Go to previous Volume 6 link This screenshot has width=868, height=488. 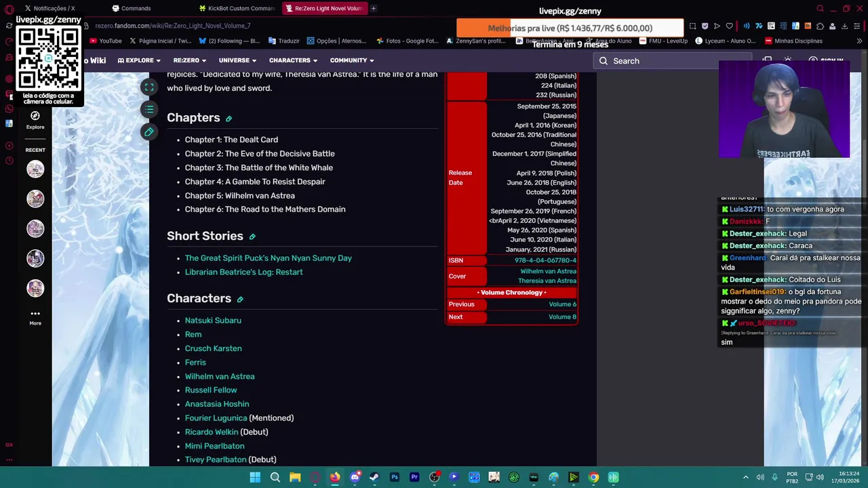pos(562,304)
